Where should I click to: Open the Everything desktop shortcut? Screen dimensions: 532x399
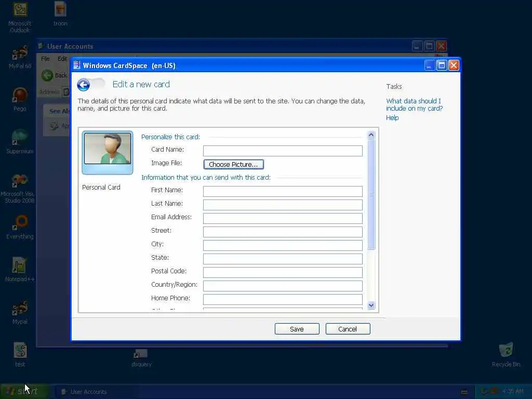[20, 228]
